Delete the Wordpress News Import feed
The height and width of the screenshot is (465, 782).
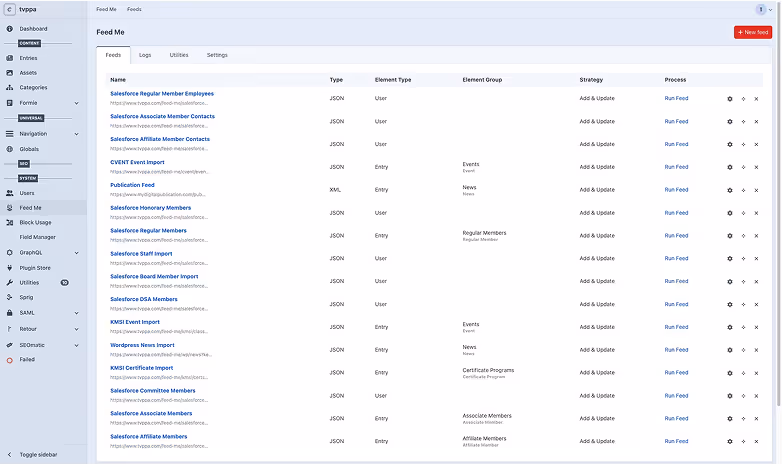pos(756,350)
